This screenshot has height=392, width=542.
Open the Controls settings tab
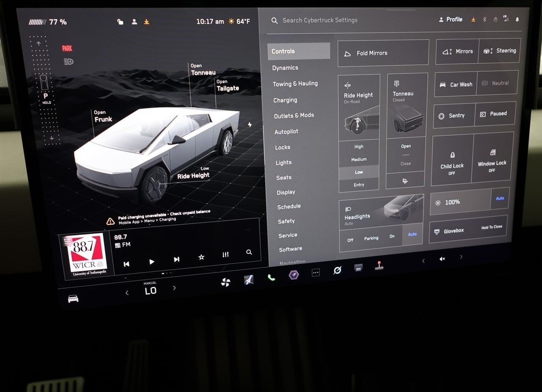point(299,51)
